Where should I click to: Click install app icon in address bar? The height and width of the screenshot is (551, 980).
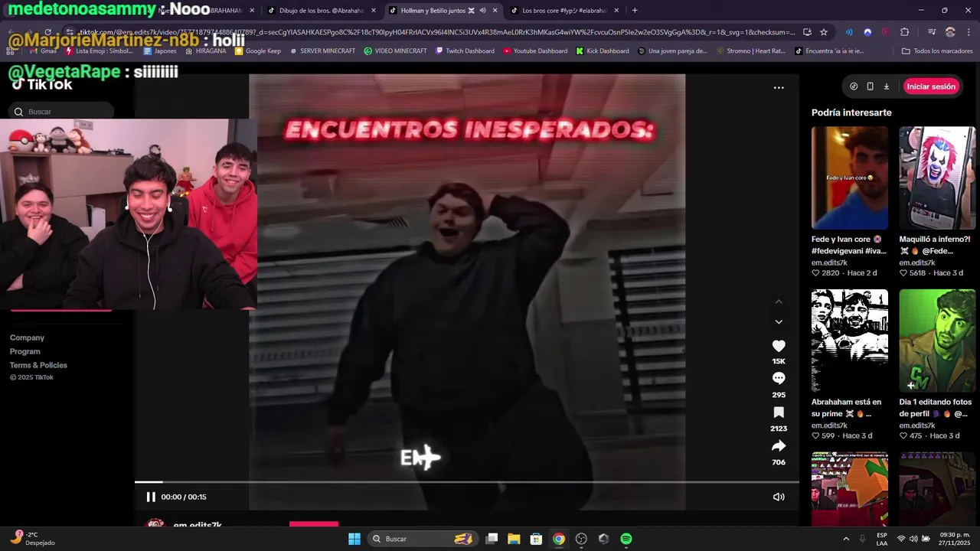pos(807,32)
